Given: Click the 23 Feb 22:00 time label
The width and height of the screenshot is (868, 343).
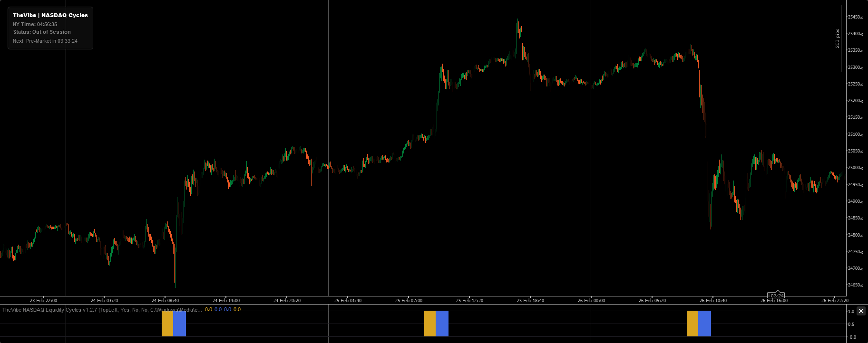Looking at the screenshot, I should (x=43, y=301).
